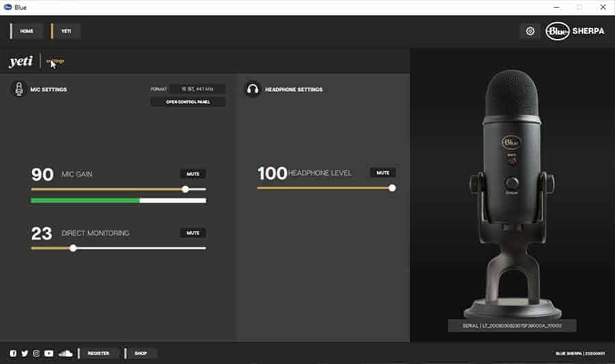This screenshot has height=364, width=615.
Task: Open the SoundCloud social icon
Action: coord(65,353)
